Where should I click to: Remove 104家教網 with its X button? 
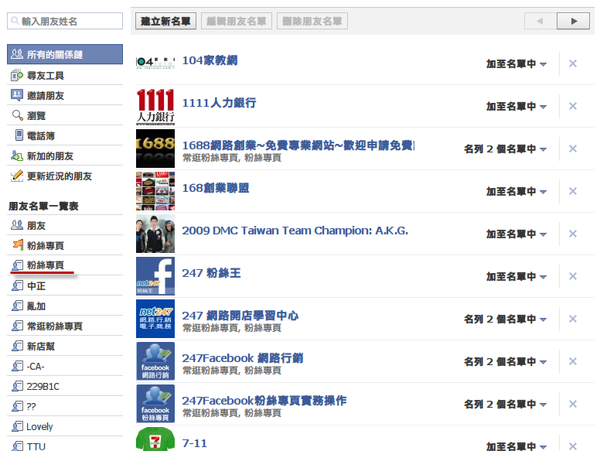point(572,63)
